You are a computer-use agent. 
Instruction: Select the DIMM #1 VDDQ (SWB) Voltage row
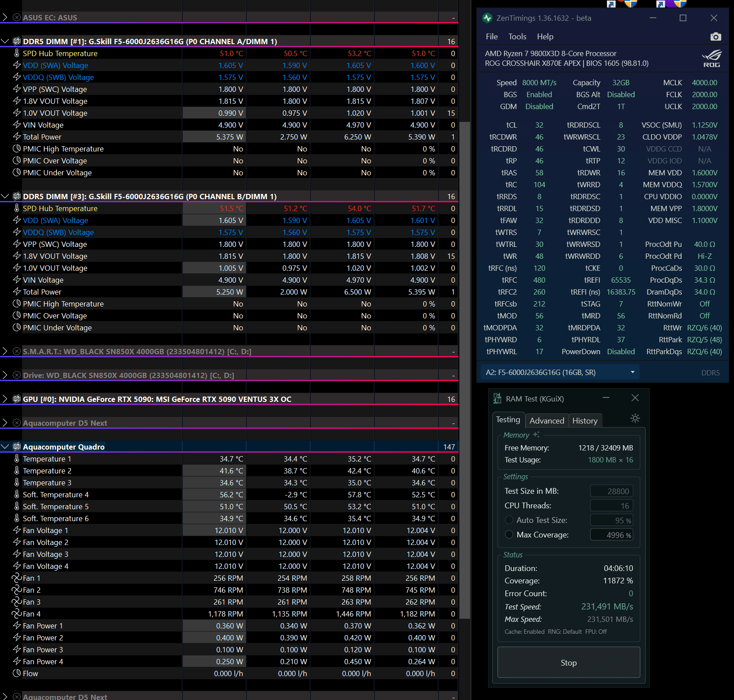229,77
